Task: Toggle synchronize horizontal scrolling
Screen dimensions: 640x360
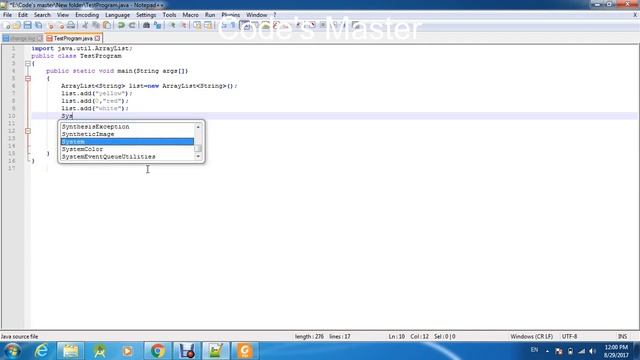Action: pos(209,25)
